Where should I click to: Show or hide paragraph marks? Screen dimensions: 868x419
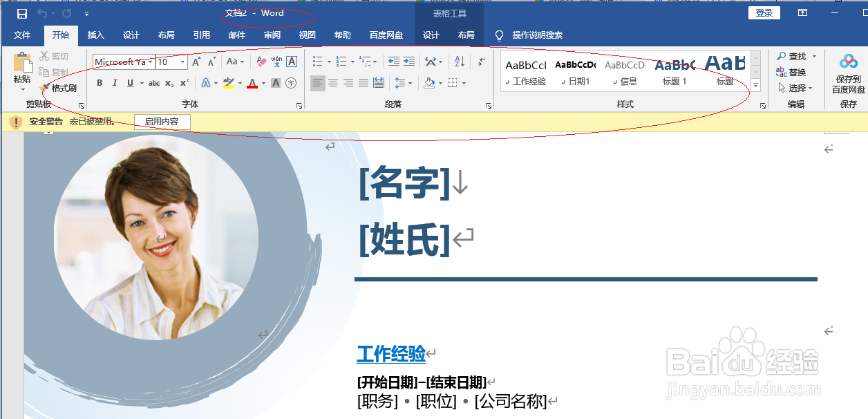(481, 62)
